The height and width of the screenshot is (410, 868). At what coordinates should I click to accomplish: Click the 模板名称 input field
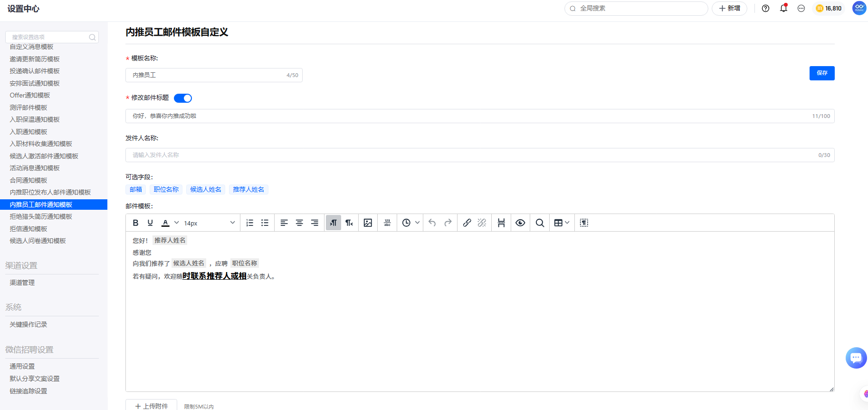point(214,75)
